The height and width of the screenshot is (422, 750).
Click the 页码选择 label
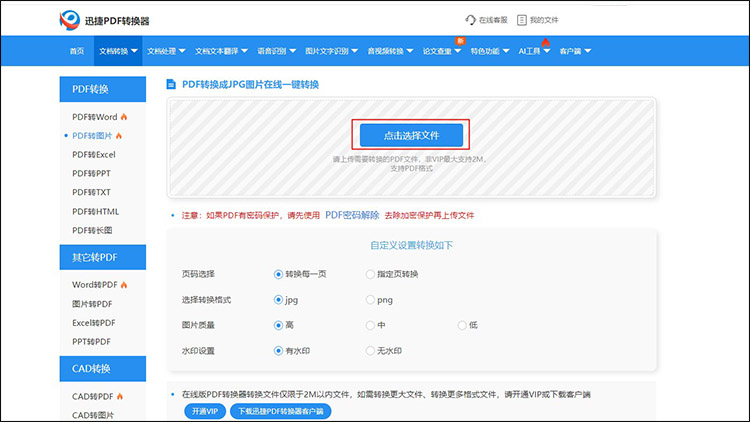198,274
